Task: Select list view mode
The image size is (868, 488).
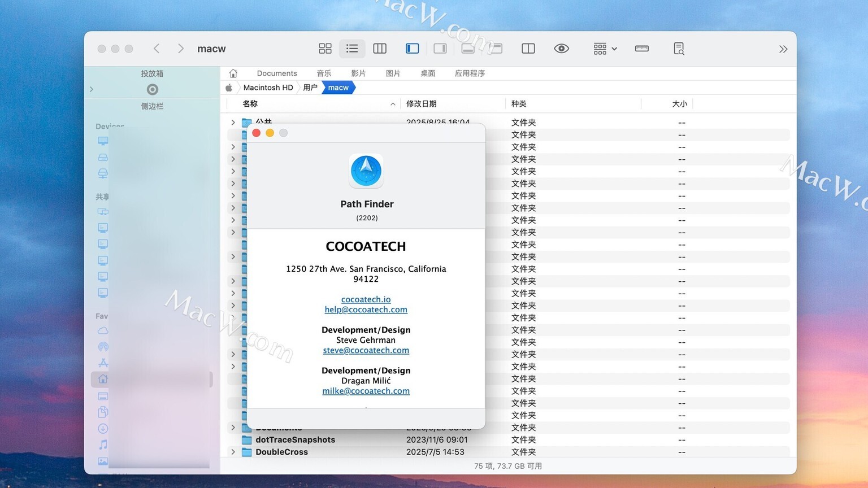Action: coord(352,49)
